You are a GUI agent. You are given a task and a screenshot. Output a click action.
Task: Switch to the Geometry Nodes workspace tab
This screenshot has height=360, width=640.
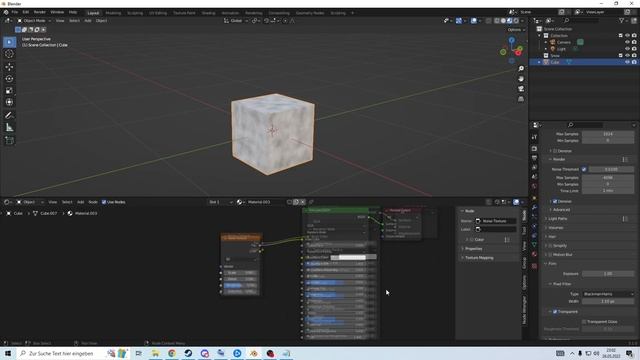(x=309, y=13)
